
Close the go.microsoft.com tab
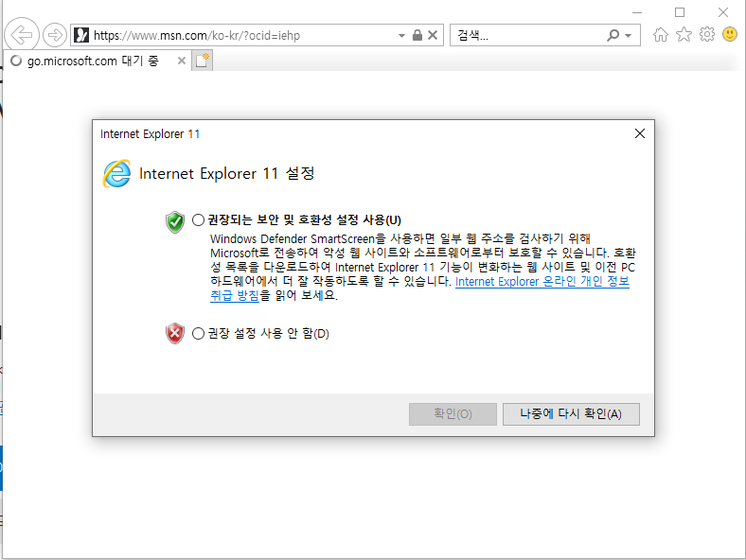[181, 61]
